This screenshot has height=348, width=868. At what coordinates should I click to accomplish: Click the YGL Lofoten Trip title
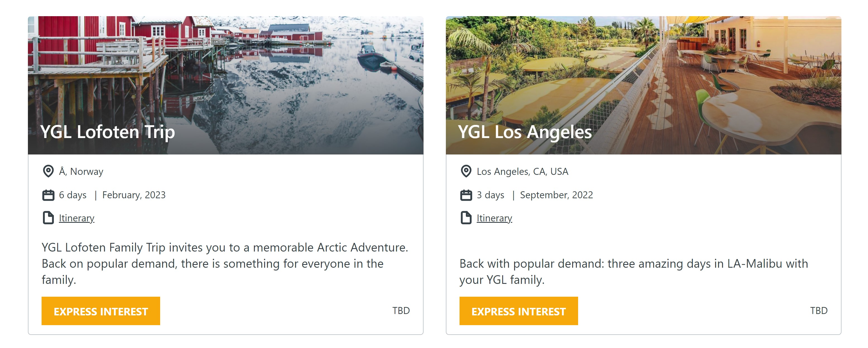(107, 132)
